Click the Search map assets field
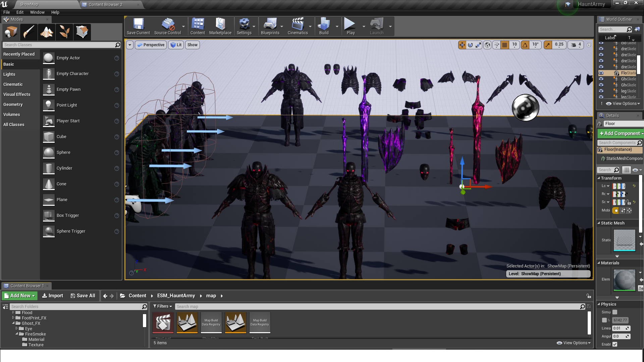 (380, 306)
